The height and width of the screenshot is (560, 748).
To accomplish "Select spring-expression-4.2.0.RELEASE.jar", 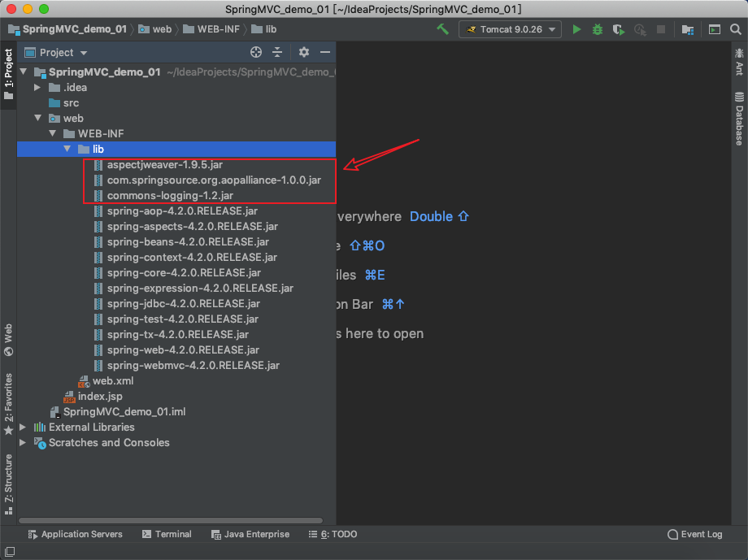I will click(200, 288).
